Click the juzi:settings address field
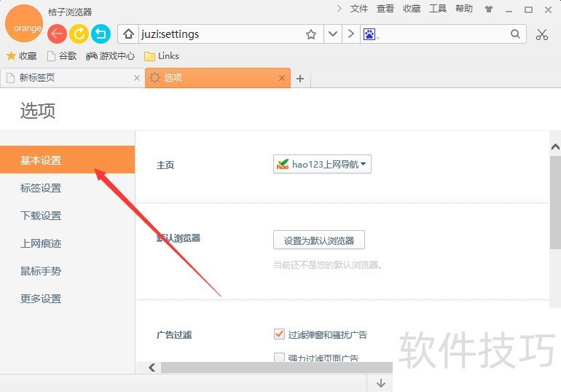 [x=221, y=34]
